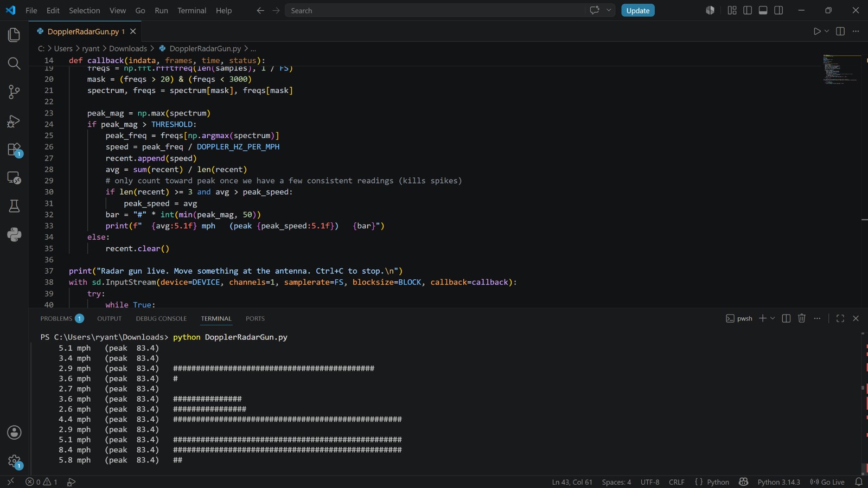
Task: Open the Help menu
Action: 224,10
